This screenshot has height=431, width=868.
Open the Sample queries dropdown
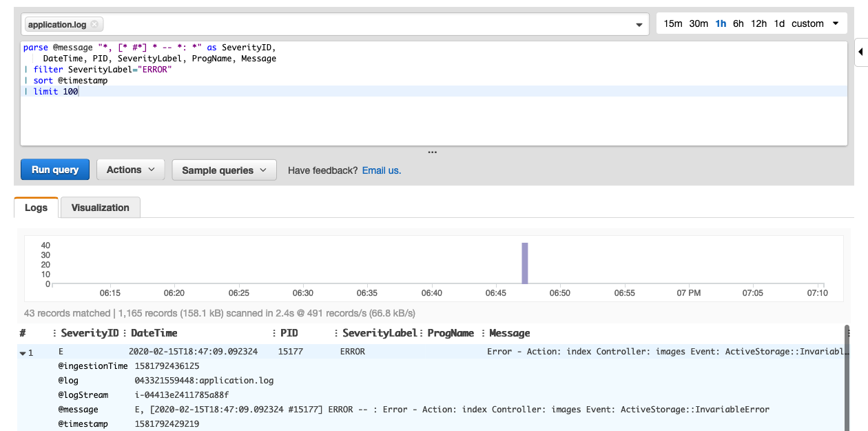(224, 170)
